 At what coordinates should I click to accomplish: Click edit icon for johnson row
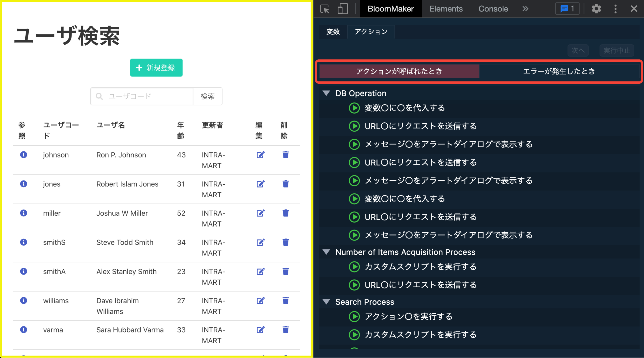click(x=260, y=155)
